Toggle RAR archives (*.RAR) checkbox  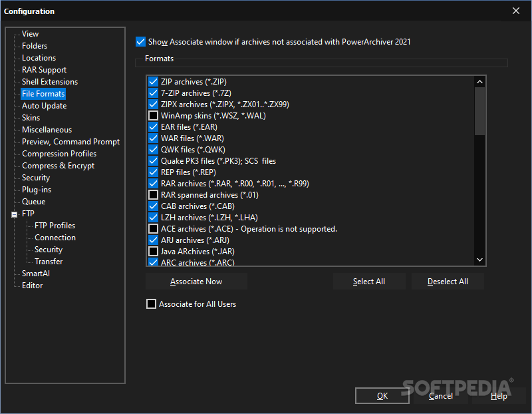(x=154, y=184)
